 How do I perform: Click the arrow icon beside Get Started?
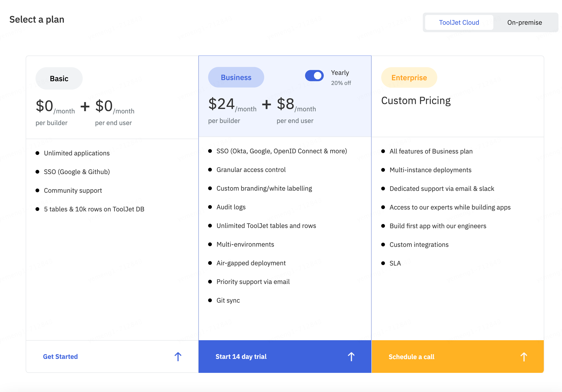click(178, 357)
